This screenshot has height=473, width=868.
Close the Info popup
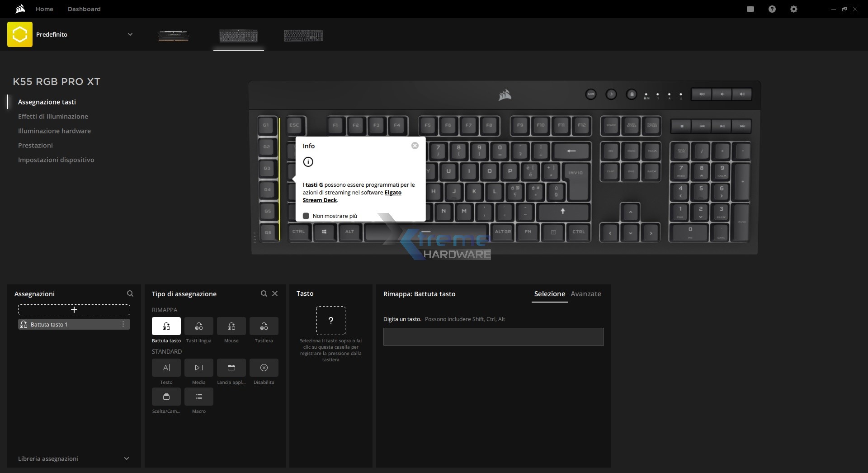pyautogui.click(x=415, y=146)
